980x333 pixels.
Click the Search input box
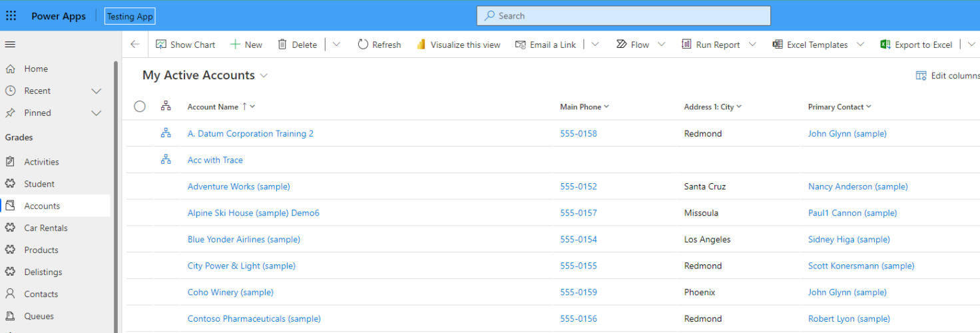(x=623, y=16)
